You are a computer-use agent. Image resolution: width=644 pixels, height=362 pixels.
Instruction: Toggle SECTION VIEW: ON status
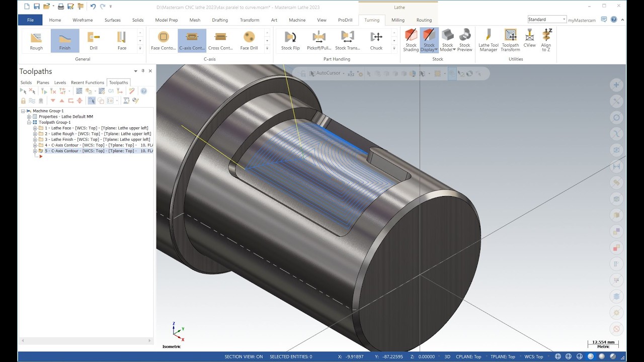click(244, 356)
